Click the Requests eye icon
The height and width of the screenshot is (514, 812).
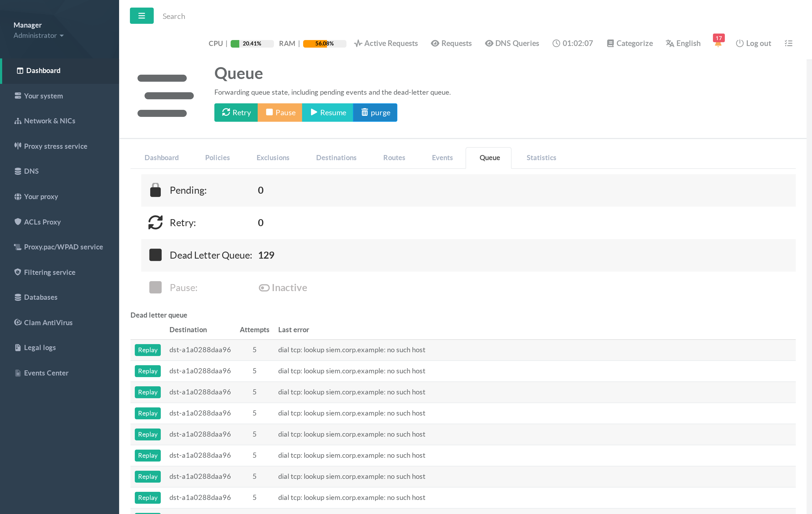(x=435, y=43)
